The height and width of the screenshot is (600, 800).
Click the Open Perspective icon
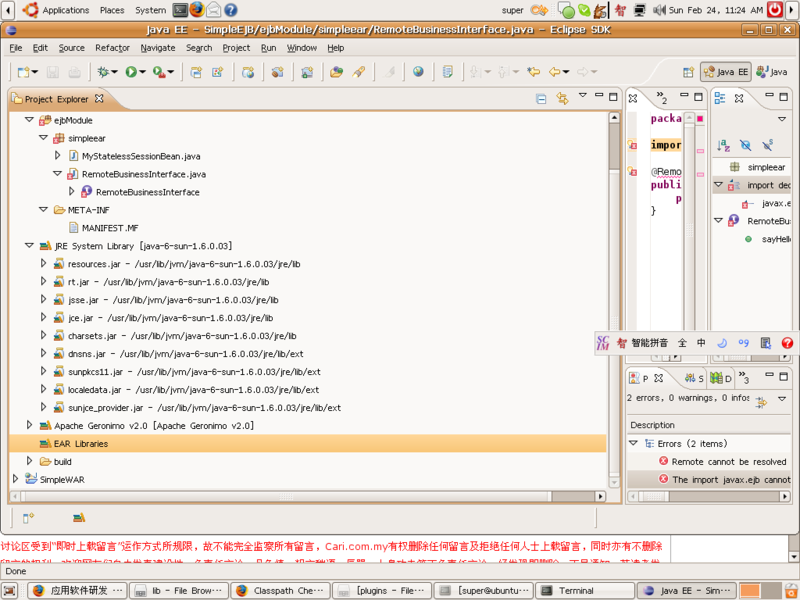pos(688,72)
